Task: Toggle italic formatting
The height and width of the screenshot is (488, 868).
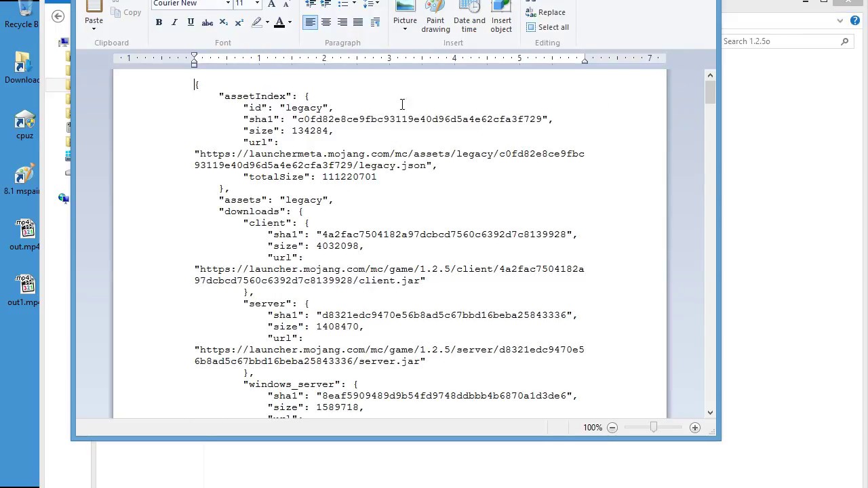Action: pos(174,22)
